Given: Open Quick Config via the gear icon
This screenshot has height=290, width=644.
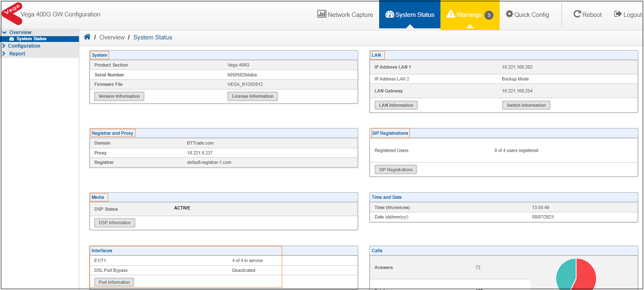Looking at the screenshot, I should point(509,14).
